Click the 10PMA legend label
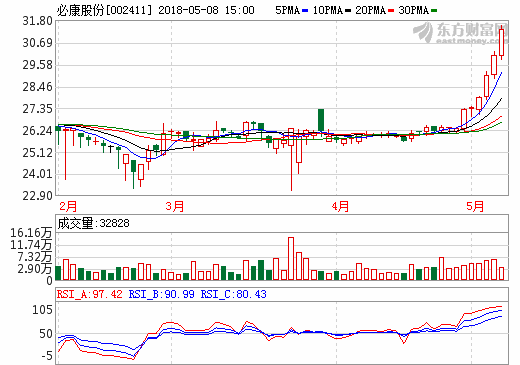The height and width of the screenshot is (365, 520). [x=328, y=10]
